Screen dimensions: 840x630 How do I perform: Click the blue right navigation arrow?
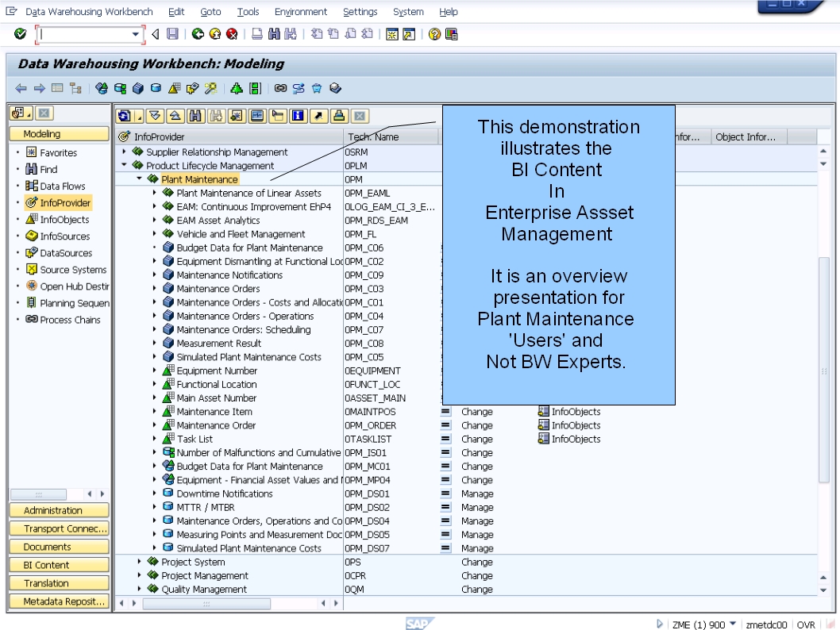point(39,88)
